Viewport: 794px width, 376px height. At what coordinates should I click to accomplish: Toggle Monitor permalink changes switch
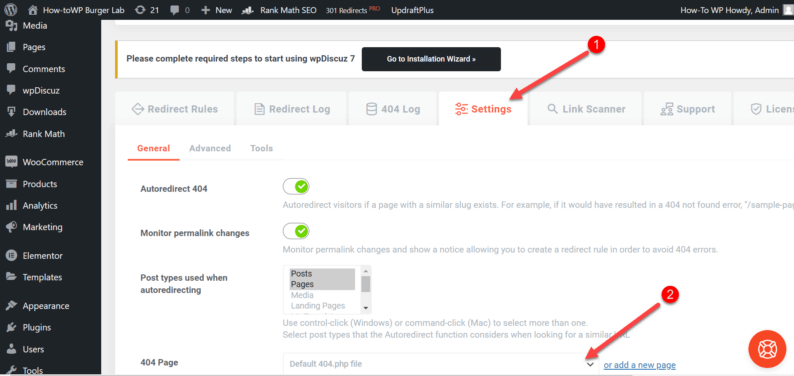tap(296, 231)
